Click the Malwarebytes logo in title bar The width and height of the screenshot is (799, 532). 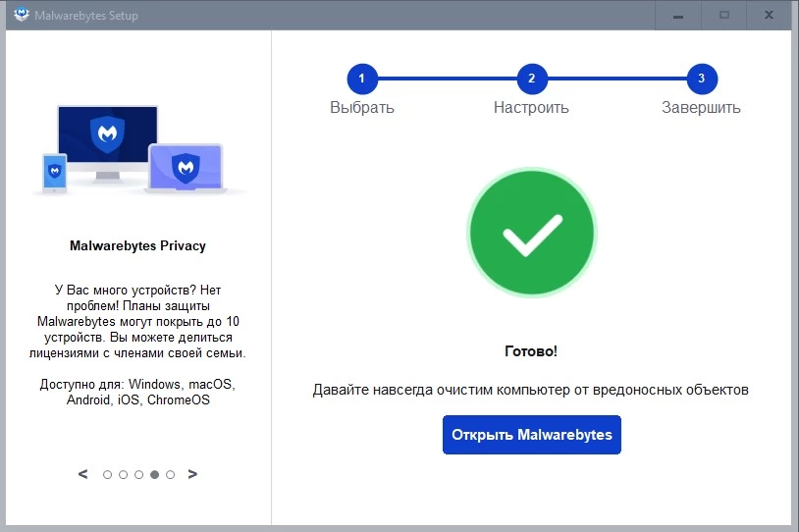pos(22,16)
